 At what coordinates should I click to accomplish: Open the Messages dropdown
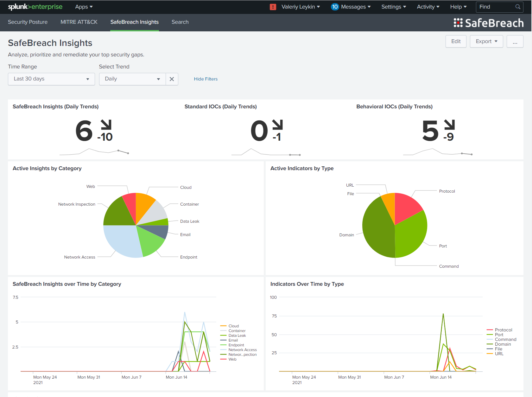tap(356, 7)
